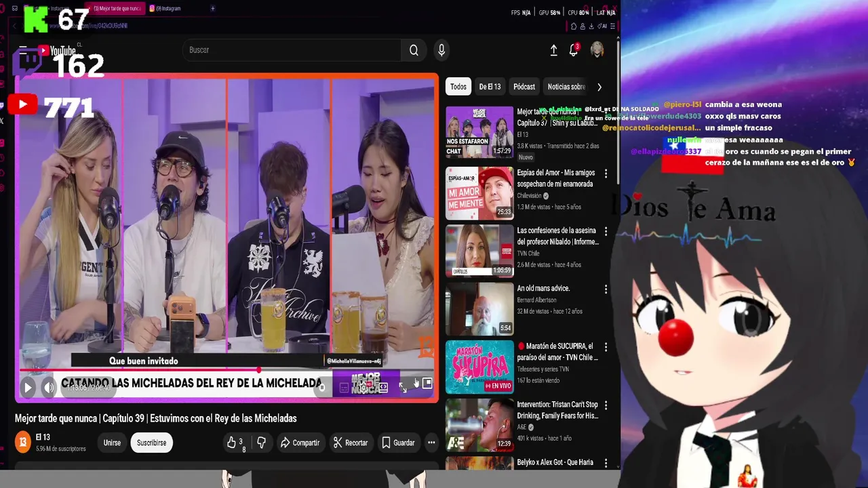Save the video with Guardar
The height and width of the screenshot is (488, 868).
coord(398,443)
